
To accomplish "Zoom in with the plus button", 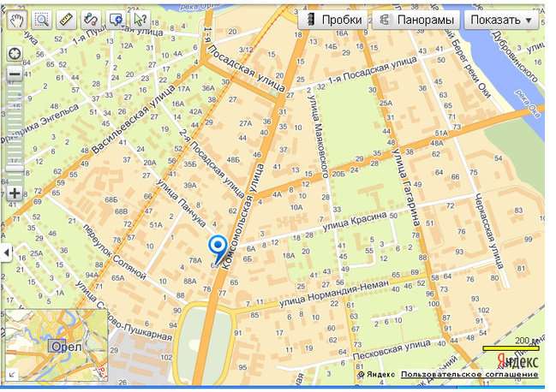I will pos(15,193).
